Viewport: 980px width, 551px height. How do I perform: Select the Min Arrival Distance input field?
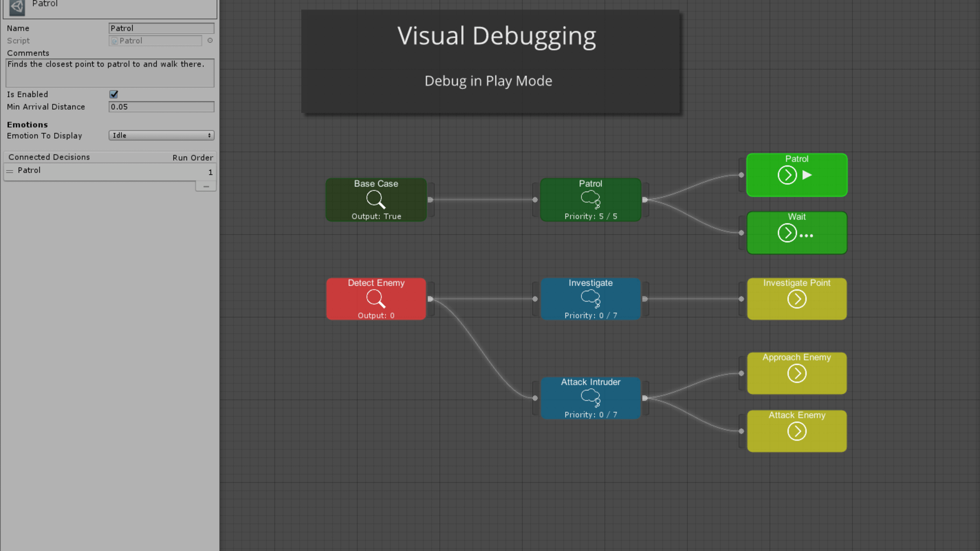[162, 106]
